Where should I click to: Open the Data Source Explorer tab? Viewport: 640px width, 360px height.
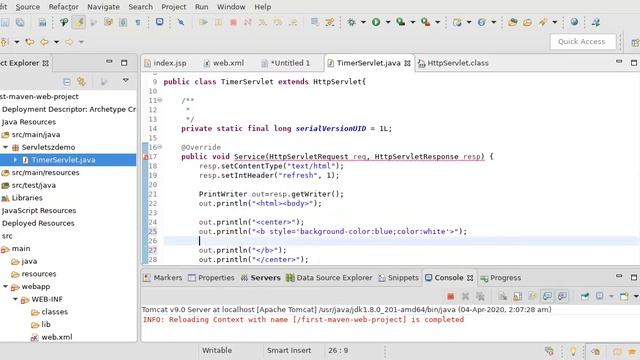coord(329,278)
